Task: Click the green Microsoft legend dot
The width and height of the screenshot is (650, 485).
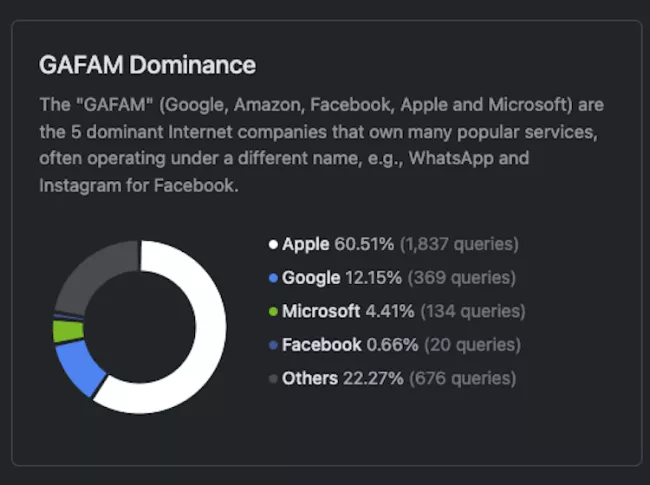Action: pos(273,311)
